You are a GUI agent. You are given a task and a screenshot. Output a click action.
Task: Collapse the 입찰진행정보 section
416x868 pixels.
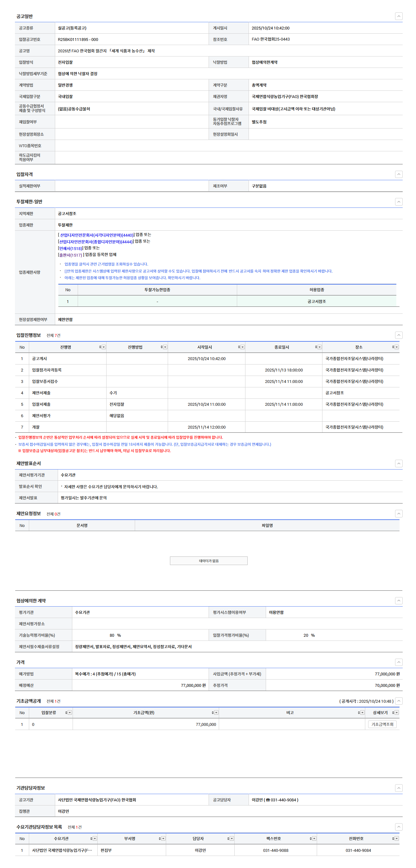(399, 335)
